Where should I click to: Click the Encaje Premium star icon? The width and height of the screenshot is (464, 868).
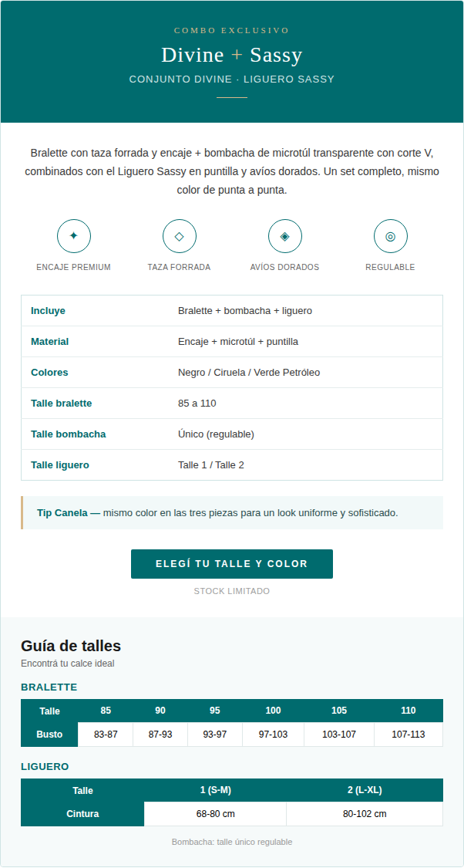[x=73, y=236]
